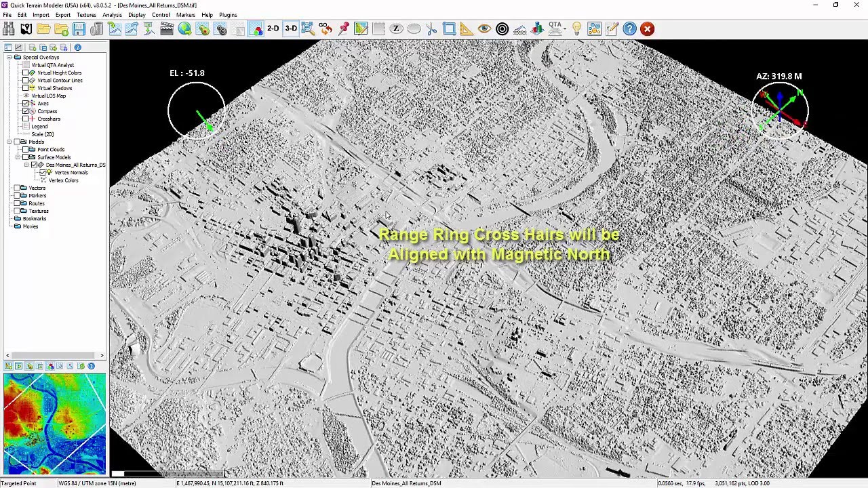Uncheck the Axes overlay checkbox
The height and width of the screenshot is (488, 868).
point(26,103)
